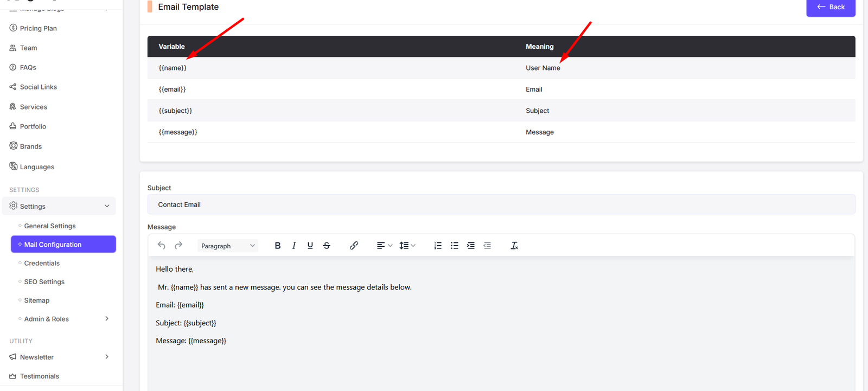Increase the paragraph indent
The width and height of the screenshot is (868, 391).
point(471,246)
